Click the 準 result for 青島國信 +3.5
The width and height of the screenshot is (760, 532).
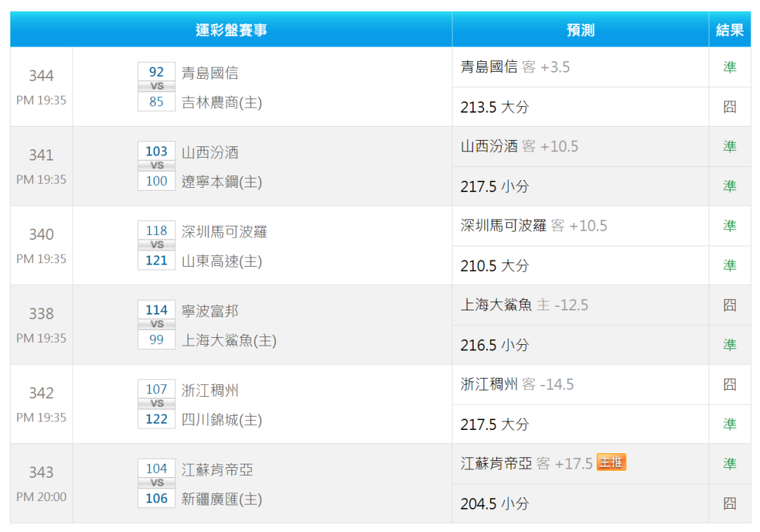730,67
